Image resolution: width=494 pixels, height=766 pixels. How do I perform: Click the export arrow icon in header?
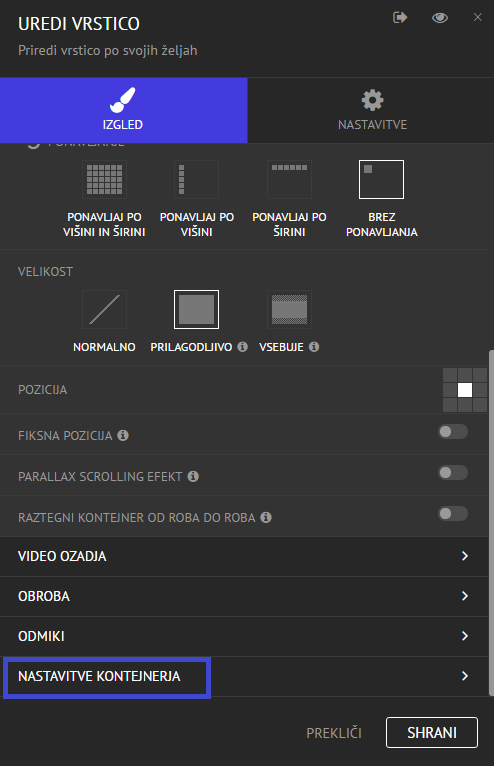tap(400, 18)
